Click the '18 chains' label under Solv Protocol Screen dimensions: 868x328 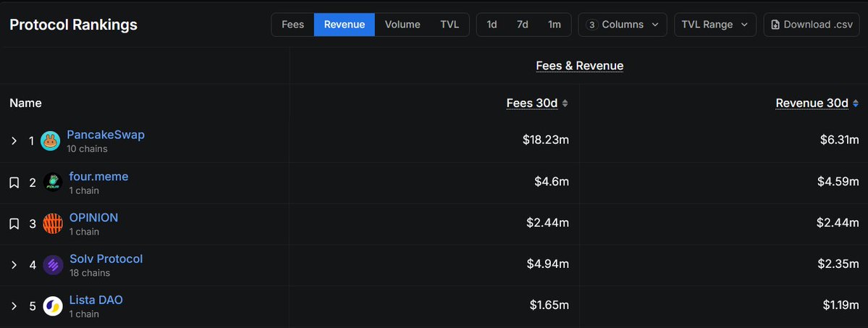tap(90, 273)
